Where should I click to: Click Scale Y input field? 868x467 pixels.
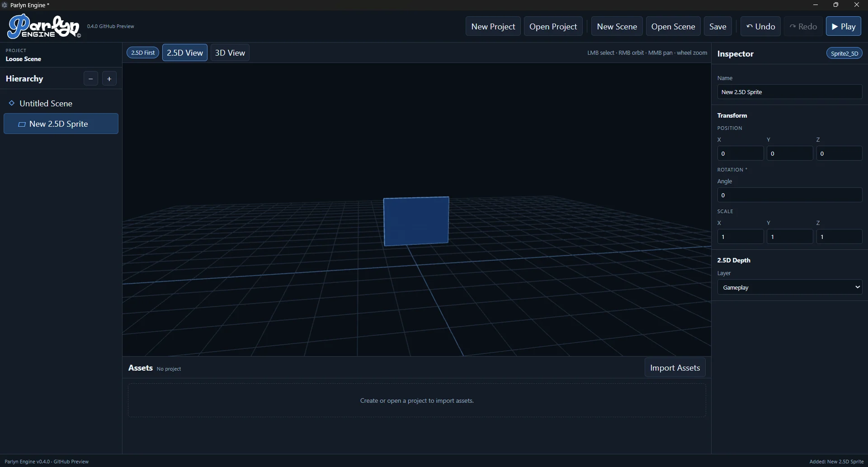[x=790, y=237]
